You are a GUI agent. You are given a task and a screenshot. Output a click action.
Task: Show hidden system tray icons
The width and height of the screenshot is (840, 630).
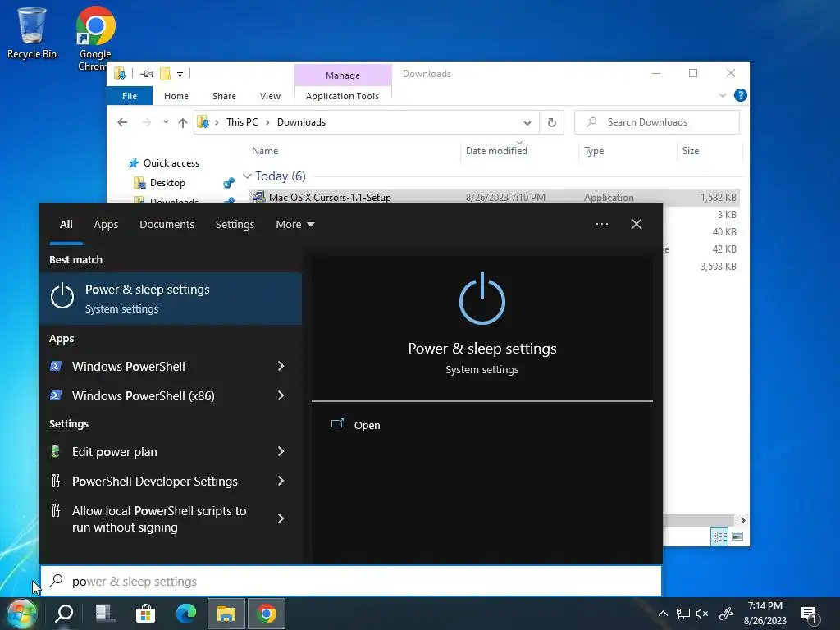tap(663, 614)
